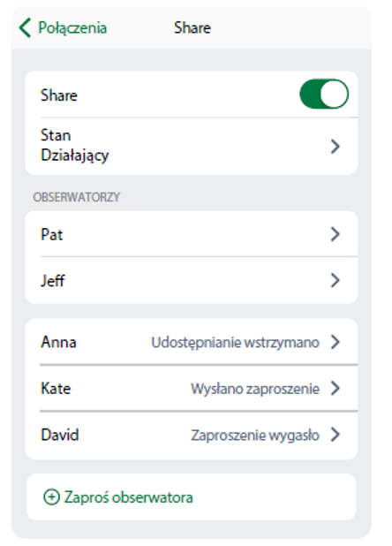Click the Wysłano zaproszenie status label
The height and width of the screenshot is (546, 392).
[255, 389]
